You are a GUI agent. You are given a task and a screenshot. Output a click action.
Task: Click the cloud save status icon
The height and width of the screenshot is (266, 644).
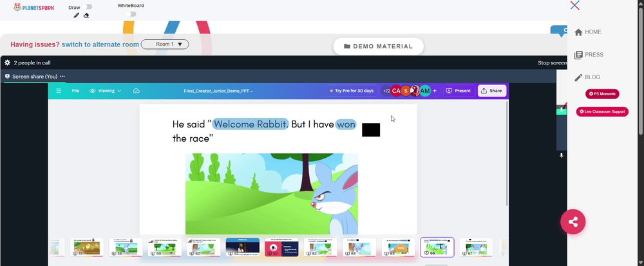click(x=137, y=91)
